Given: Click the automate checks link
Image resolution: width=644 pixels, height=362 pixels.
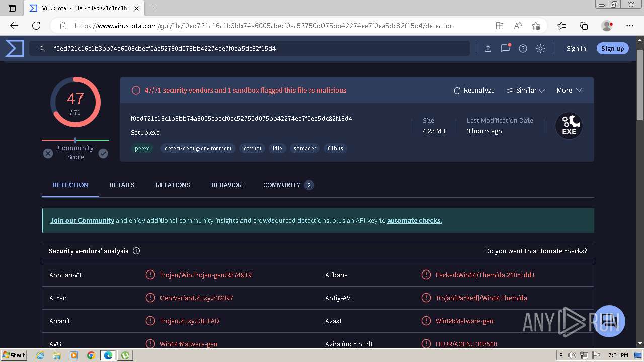Looking at the screenshot, I should (x=415, y=221).
